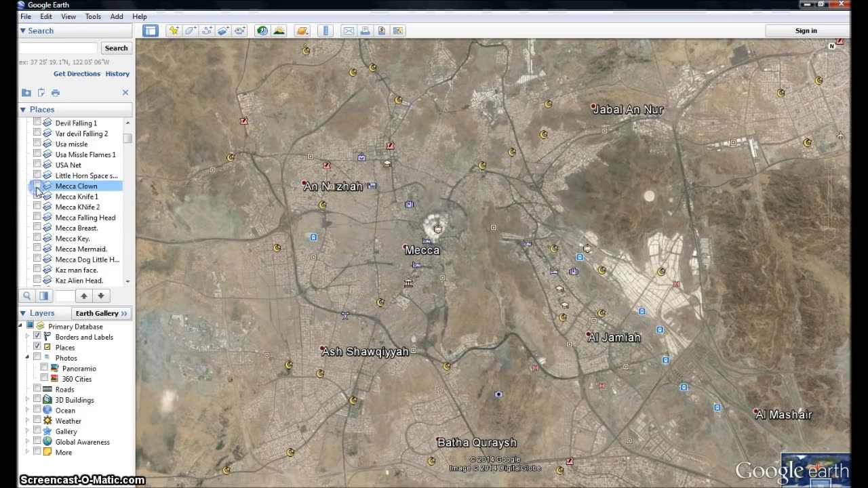Email the current view
The width and height of the screenshot is (868, 488).
pos(349,30)
